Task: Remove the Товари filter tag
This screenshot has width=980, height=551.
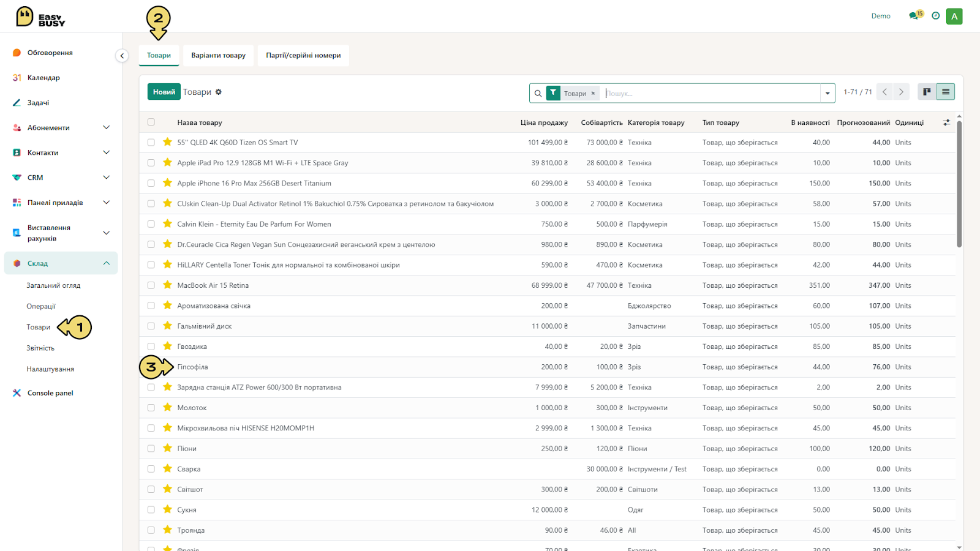Action: pyautogui.click(x=593, y=94)
